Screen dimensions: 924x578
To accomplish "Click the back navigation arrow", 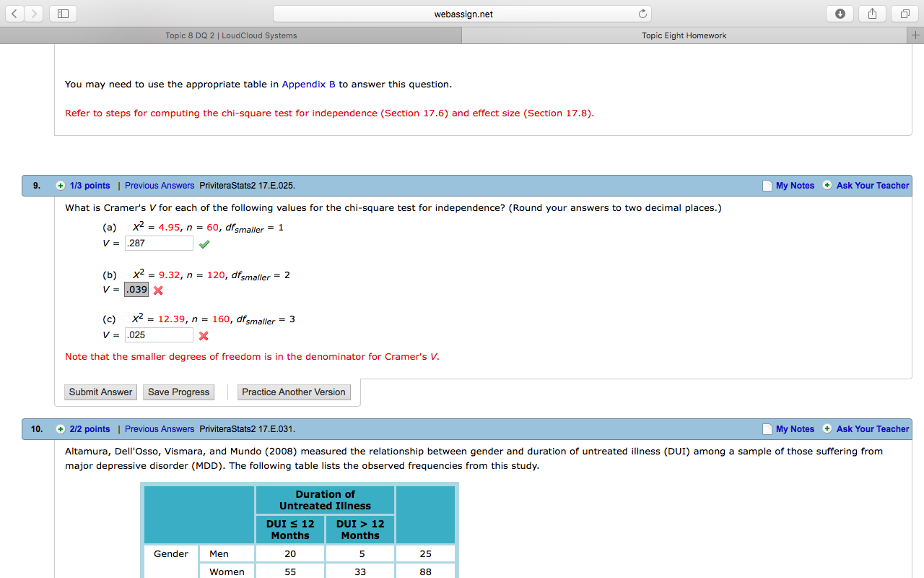I will point(14,13).
